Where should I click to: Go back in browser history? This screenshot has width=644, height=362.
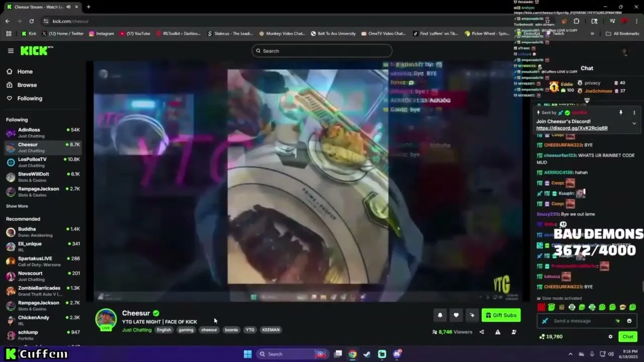(x=7, y=21)
